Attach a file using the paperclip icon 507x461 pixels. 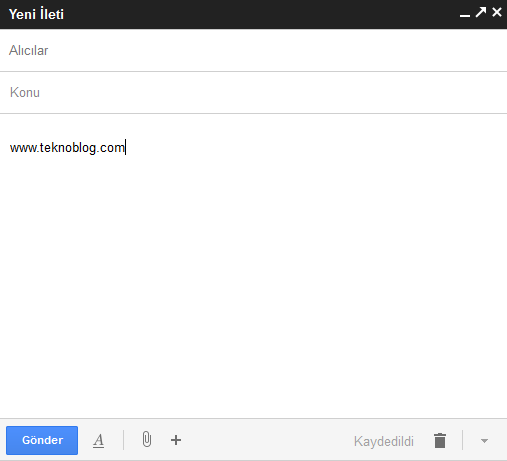(147, 439)
